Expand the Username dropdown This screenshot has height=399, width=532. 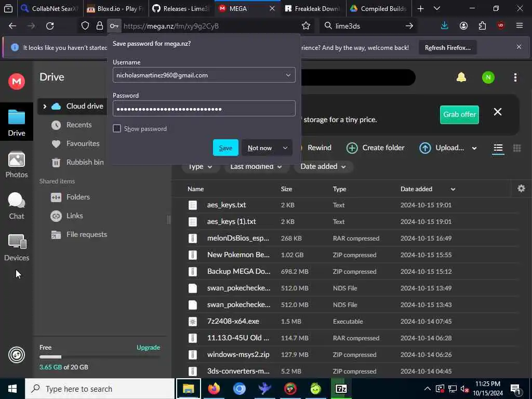(288, 75)
